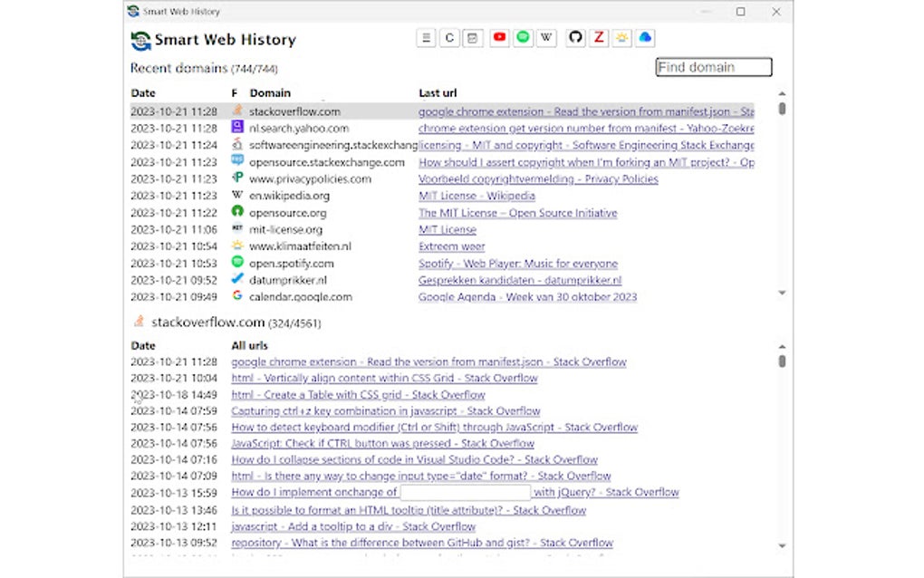The image size is (924, 578).
Task: Select the Google favicon beside calendar.google.com
Action: (239, 296)
